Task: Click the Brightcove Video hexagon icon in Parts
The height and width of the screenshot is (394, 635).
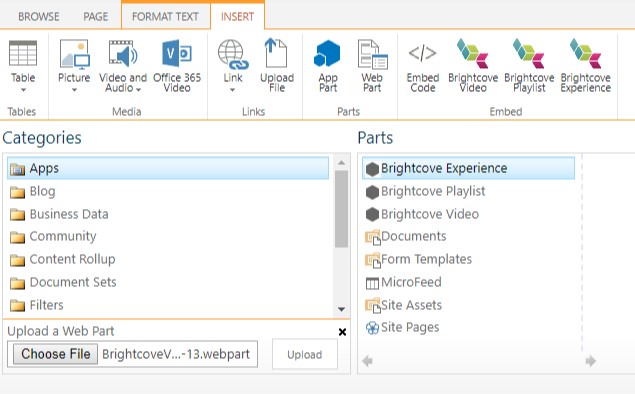Action: pyautogui.click(x=372, y=215)
